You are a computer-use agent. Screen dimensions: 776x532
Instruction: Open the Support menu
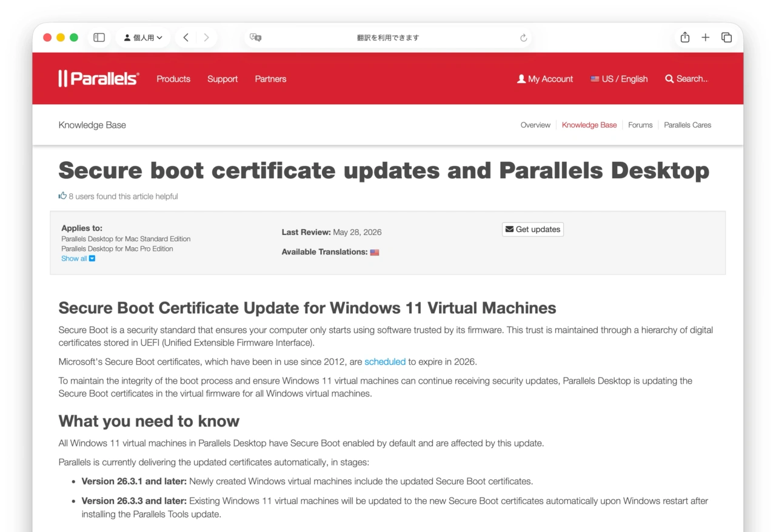pyautogui.click(x=222, y=79)
